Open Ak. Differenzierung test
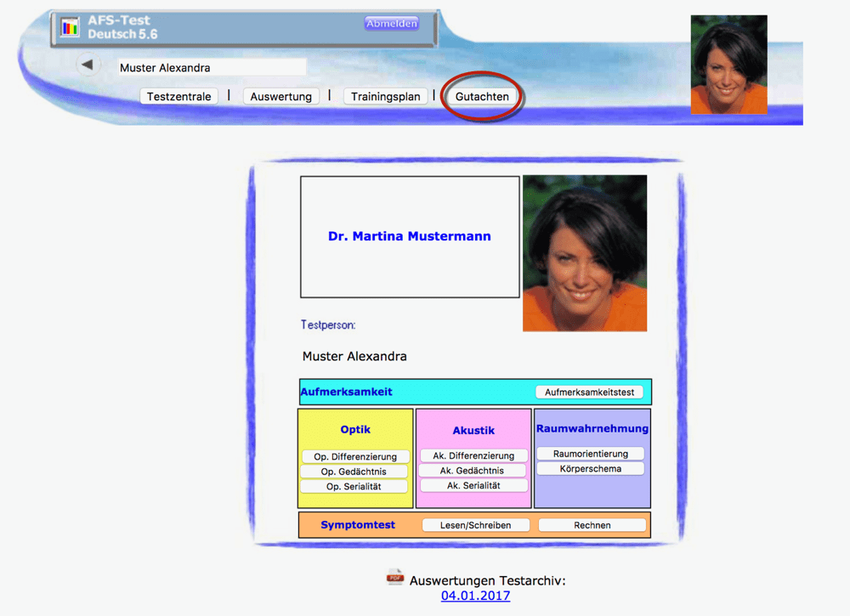Image resolution: width=850 pixels, height=616 pixels. pos(473,455)
